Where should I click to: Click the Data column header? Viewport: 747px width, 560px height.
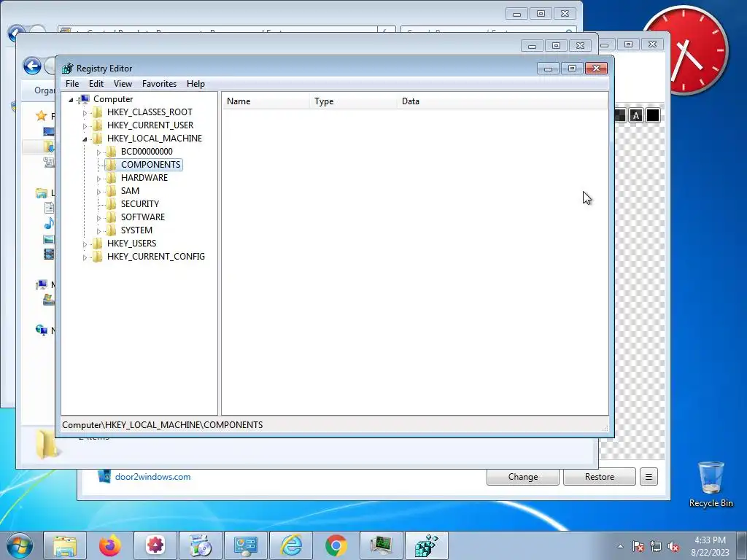tap(502, 101)
